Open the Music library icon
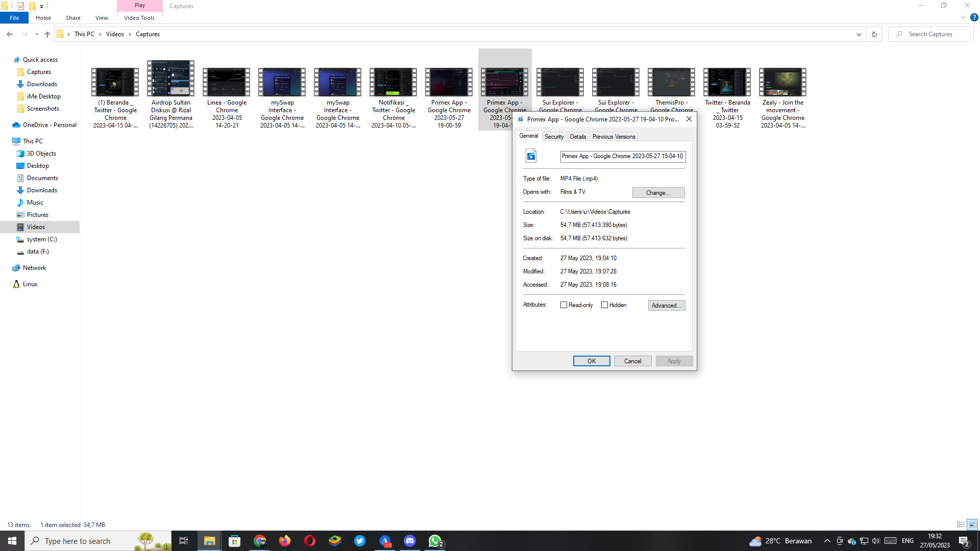980x551 pixels. 20,203
